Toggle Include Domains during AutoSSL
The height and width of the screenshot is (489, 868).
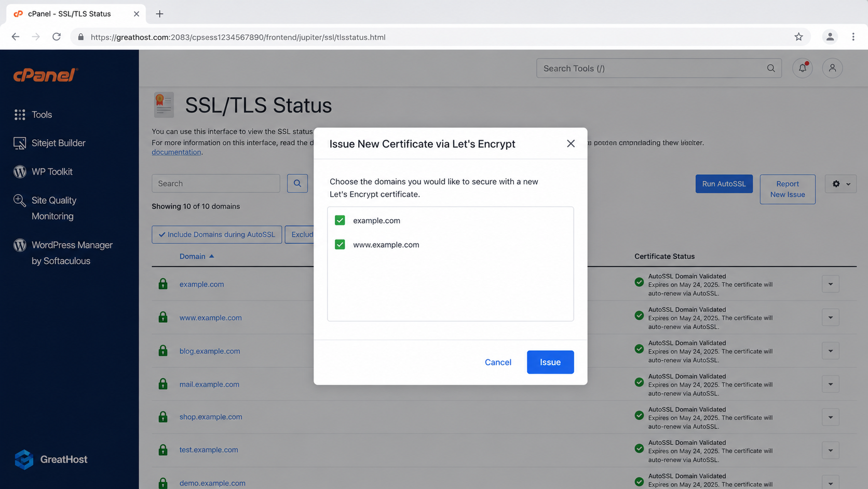coord(217,234)
